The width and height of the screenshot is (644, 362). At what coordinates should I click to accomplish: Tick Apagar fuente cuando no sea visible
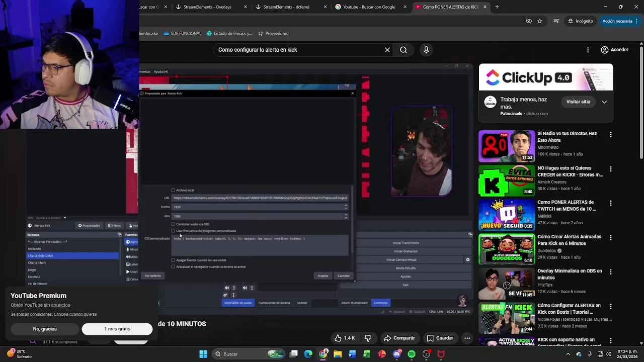(173, 260)
